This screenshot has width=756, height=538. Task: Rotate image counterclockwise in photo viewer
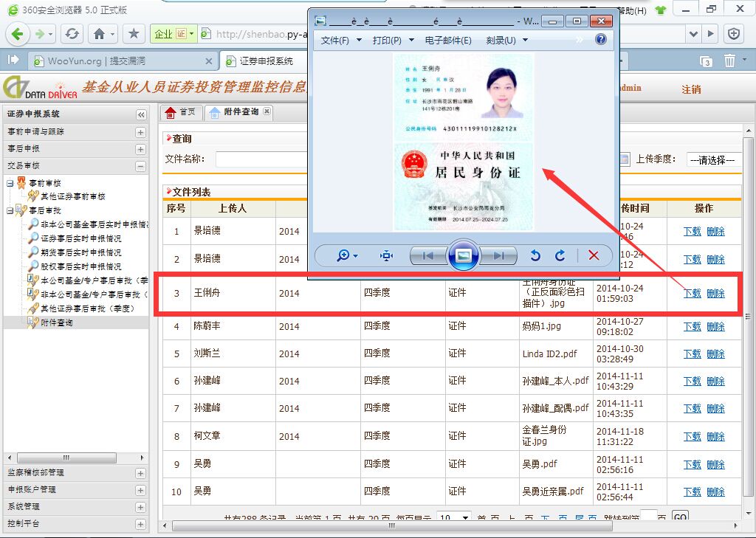pyautogui.click(x=535, y=255)
